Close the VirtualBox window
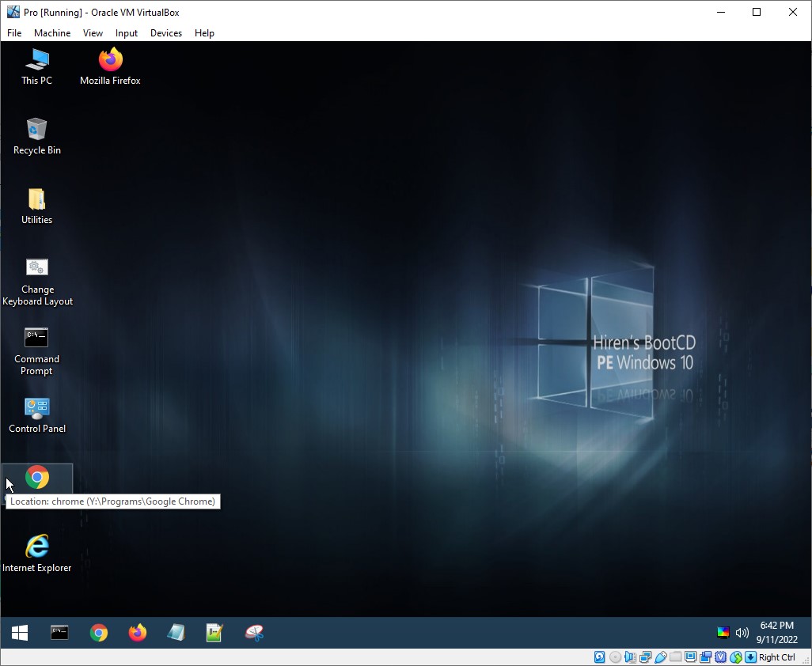Screen dimensions: 812x666 793,12
